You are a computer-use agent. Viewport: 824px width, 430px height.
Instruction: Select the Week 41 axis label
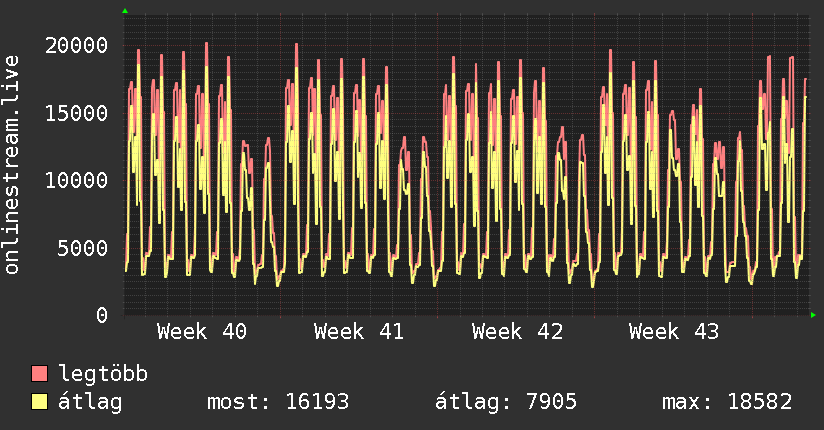pyautogui.click(x=359, y=332)
